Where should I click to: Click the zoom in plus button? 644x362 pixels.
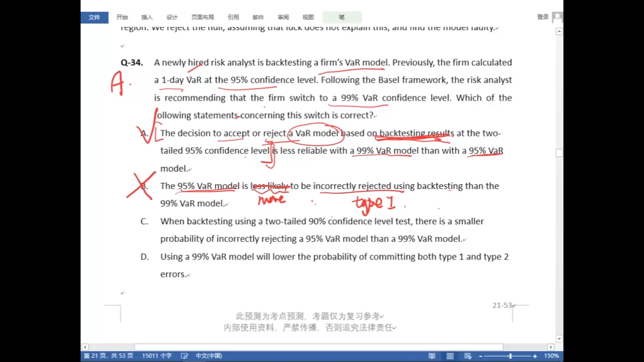(x=535, y=356)
